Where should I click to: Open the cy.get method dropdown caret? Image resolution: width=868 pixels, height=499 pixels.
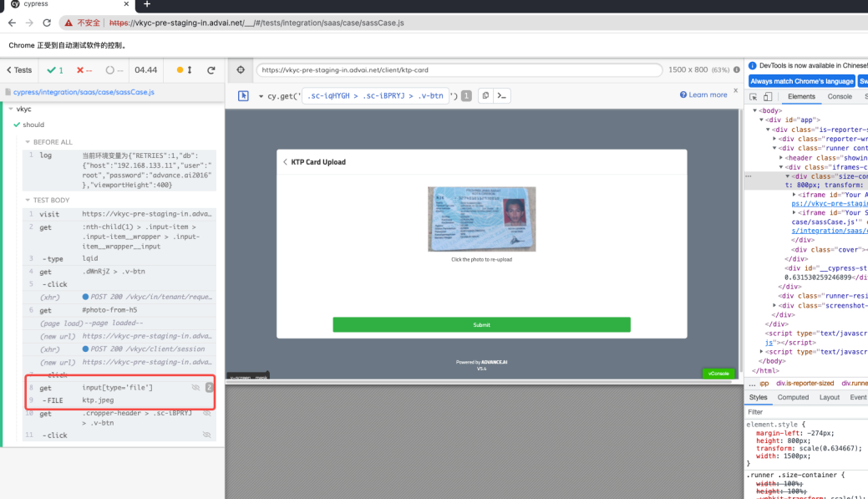[x=261, y=96]
